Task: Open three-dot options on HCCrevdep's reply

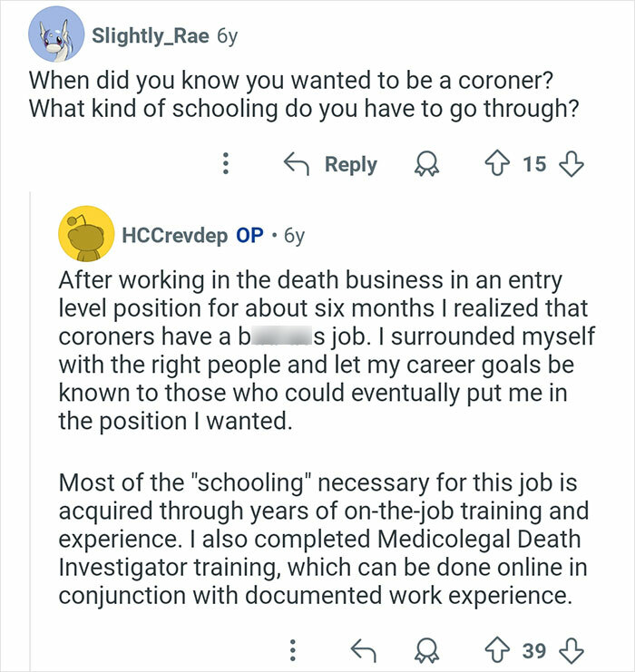Action: click(x=292, y=650)
